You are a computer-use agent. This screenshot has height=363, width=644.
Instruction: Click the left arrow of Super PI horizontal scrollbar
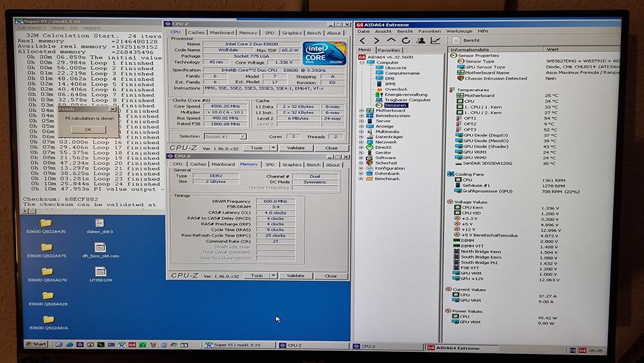[x=25, y=210]
